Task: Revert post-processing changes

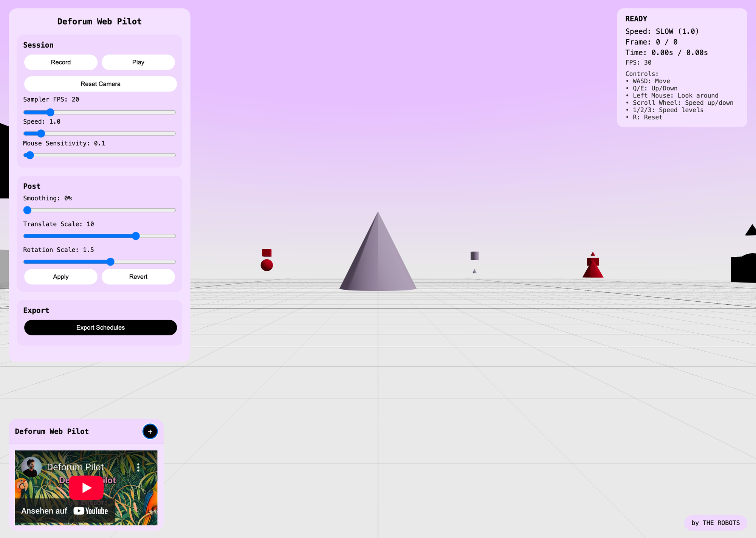Action: tap(138, 277)
